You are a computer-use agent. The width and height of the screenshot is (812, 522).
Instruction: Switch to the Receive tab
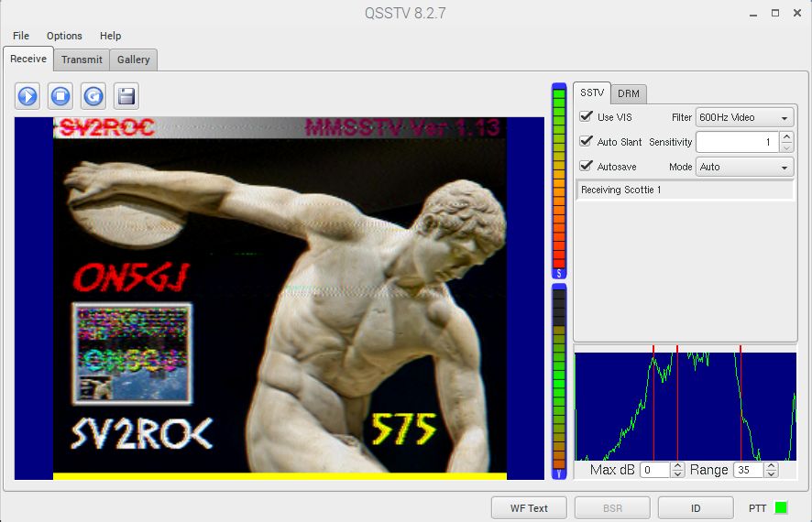28,59
